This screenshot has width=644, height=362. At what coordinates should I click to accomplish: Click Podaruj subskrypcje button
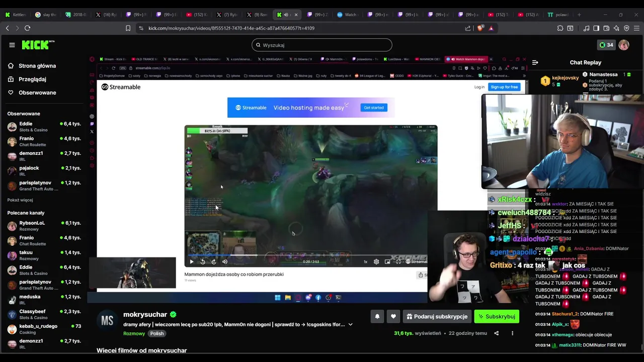[x=437, y=316]
